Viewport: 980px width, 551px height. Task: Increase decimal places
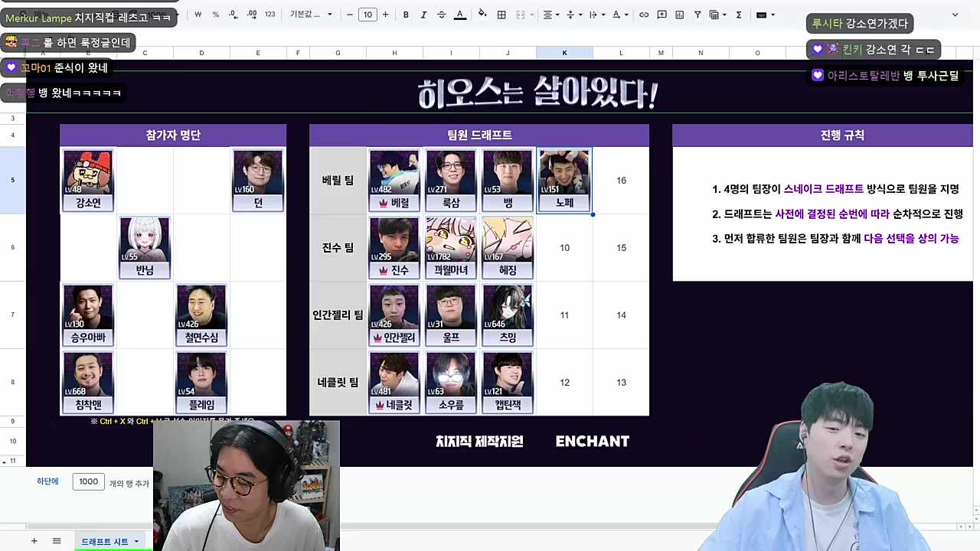click(250, 15)
